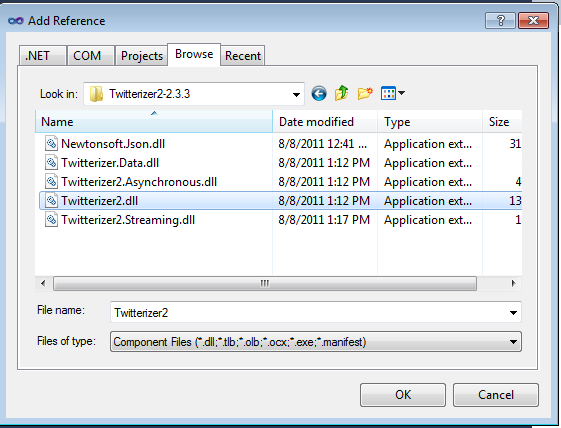Viewport: 561px width, 428px height.
Task: Switch to the Recent tab
Action: [243, 55]
